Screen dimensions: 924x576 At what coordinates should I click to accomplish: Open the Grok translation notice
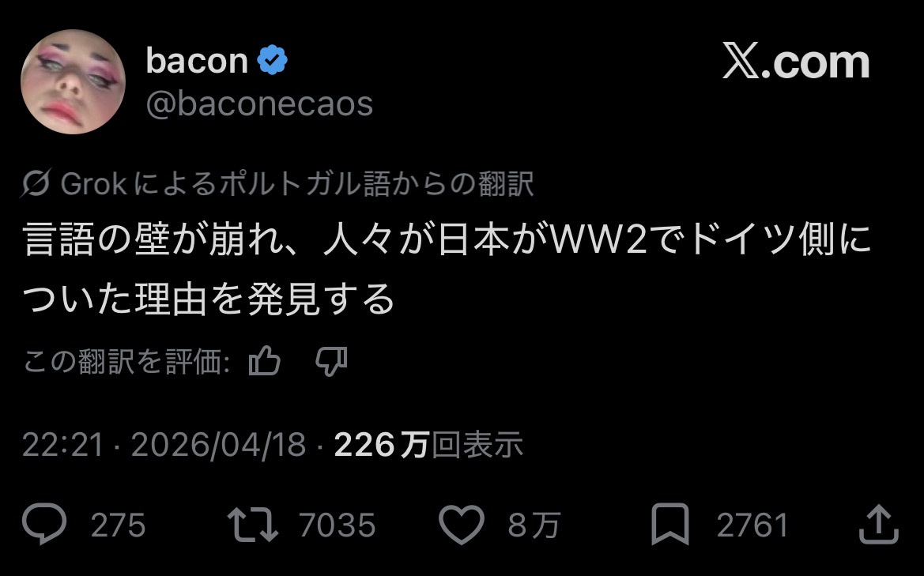coord(278,184)
